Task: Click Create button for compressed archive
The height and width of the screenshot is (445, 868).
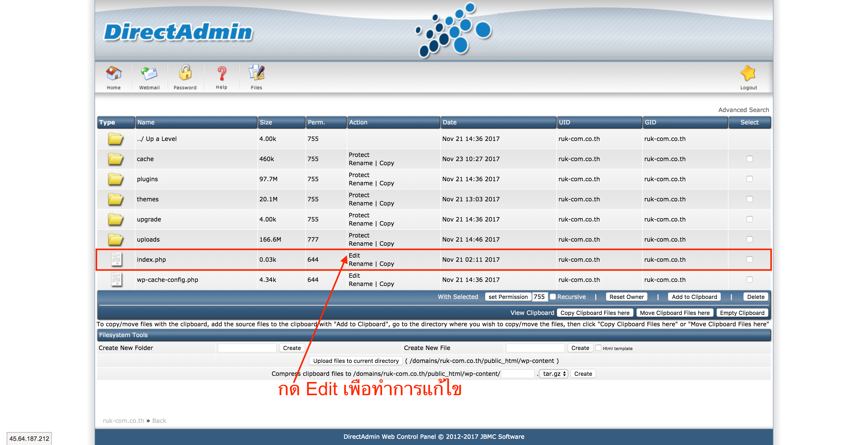Action: pyautogui.click(x=583, y=374)
